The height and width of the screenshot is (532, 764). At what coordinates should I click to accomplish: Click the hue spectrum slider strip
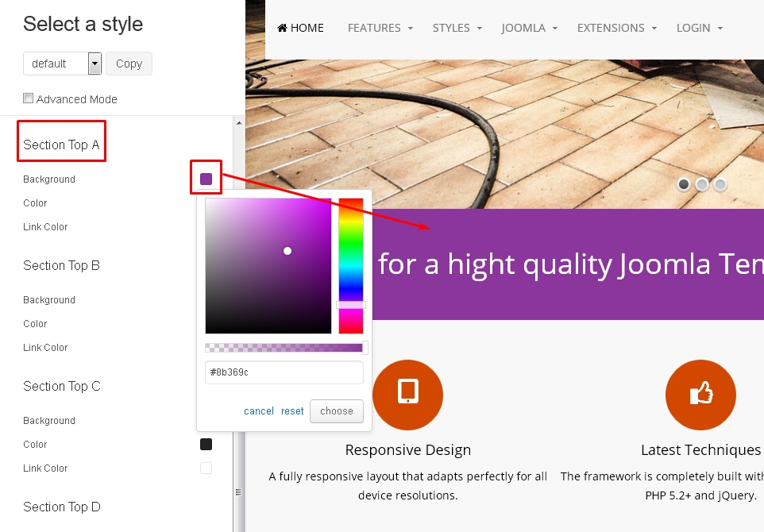coord(351,265)
